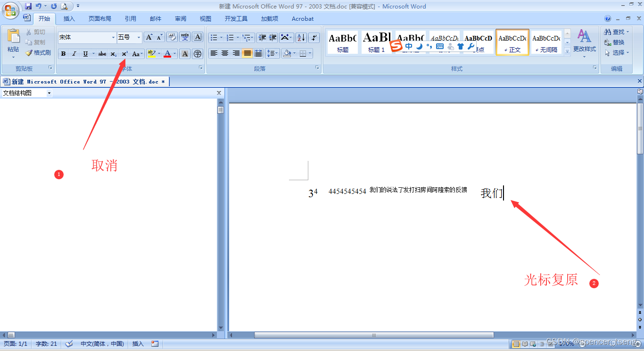Open paragraph shading color bucket
Viewport: 644px width, 351px height.
pyautogui.click(x=287, y=53)
